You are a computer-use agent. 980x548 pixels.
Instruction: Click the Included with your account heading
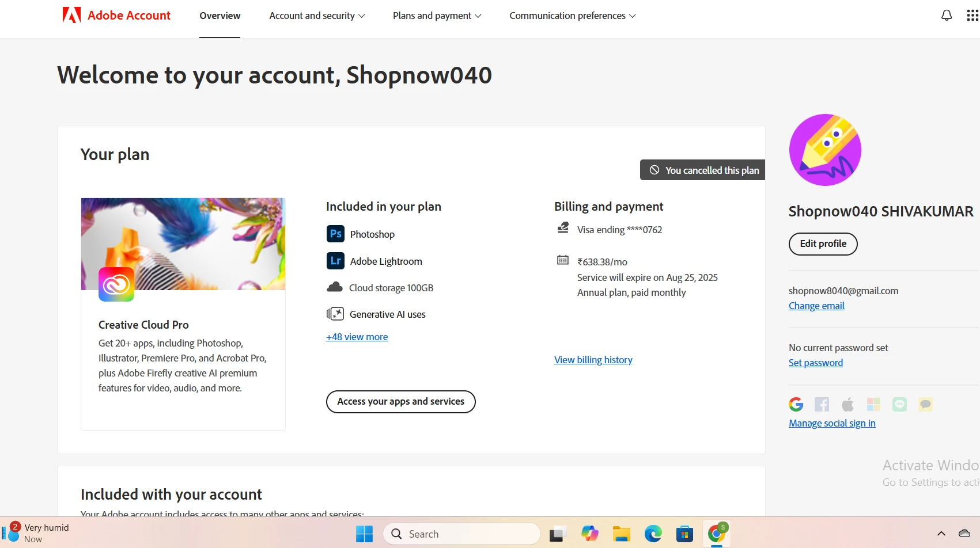[x=171, y=494]
